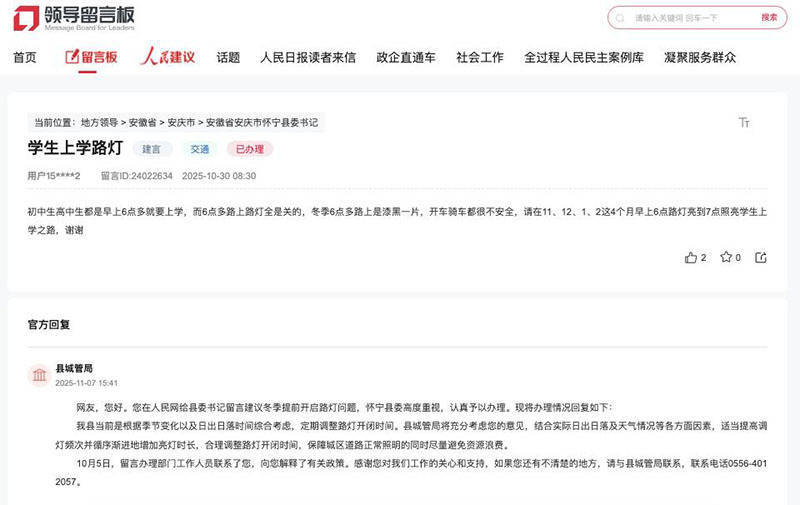800x505 pixels.
Task: Open the 话题 navigation item
Action: tap(228, 57)
